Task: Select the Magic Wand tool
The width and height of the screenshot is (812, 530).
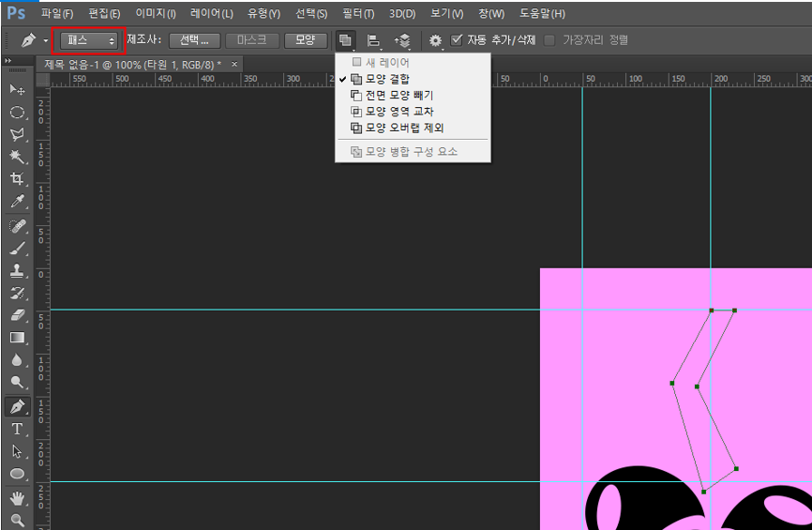Action: (x=17, y=157)
